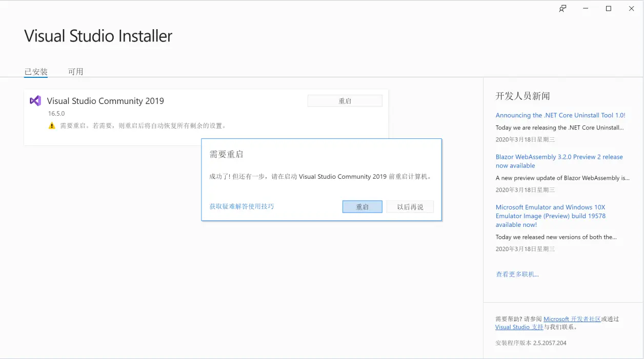Click the restart-required warning message text
Viewport: 644px width, 359px height.
(143, 125)
